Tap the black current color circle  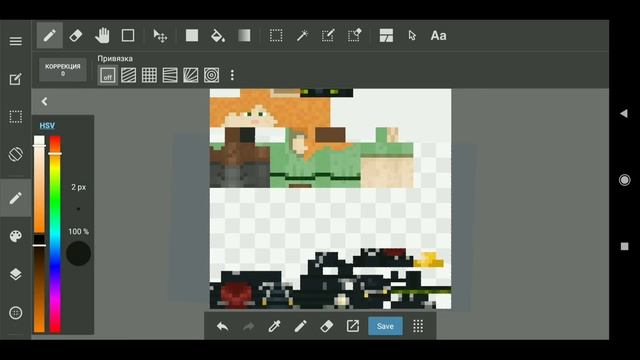(78, 253)
